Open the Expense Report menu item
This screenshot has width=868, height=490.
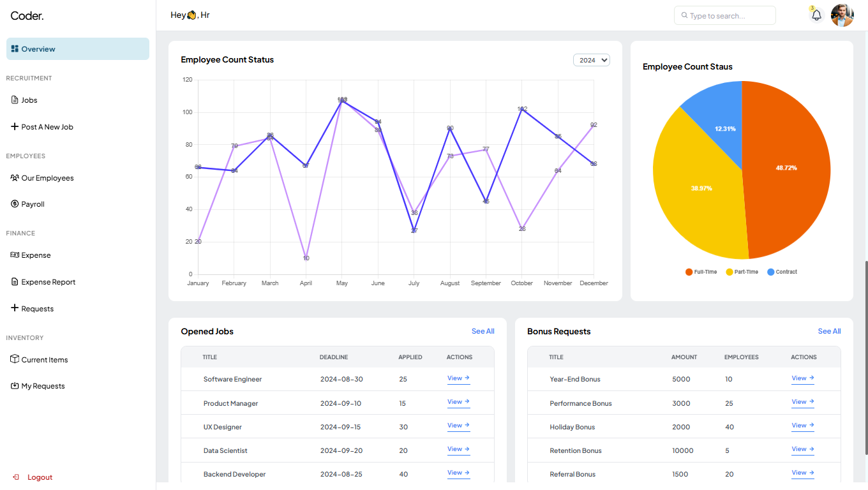(49, 282)
